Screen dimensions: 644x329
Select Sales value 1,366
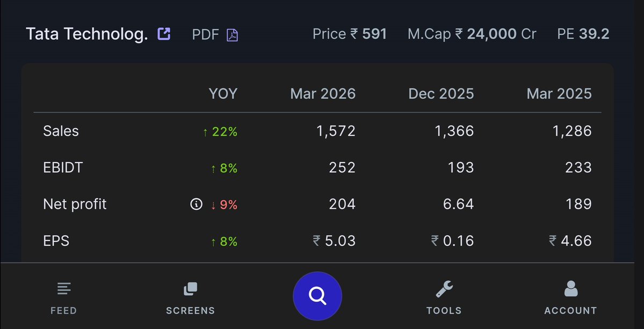[x=454, y=131]
